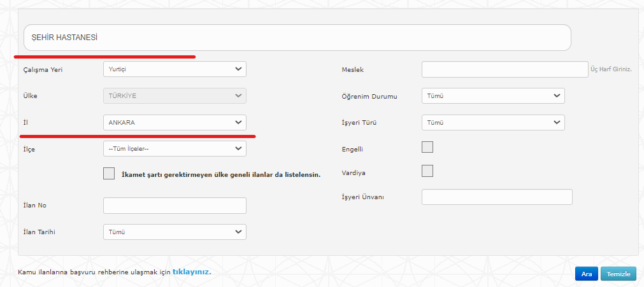
Task: Tick the Engelli checkbox
Action: (427, 147)
